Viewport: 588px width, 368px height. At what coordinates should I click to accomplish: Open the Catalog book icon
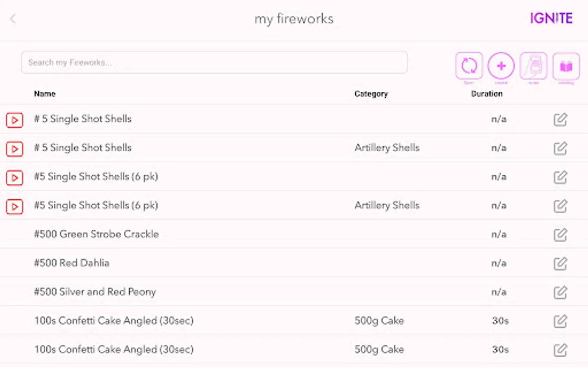click(566, 66)
